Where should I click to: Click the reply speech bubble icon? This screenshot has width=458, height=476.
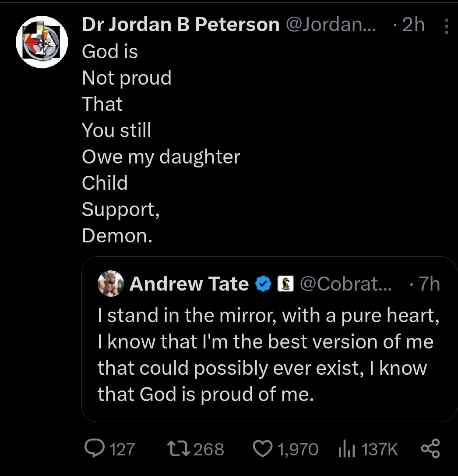click(x=92, y=449)
